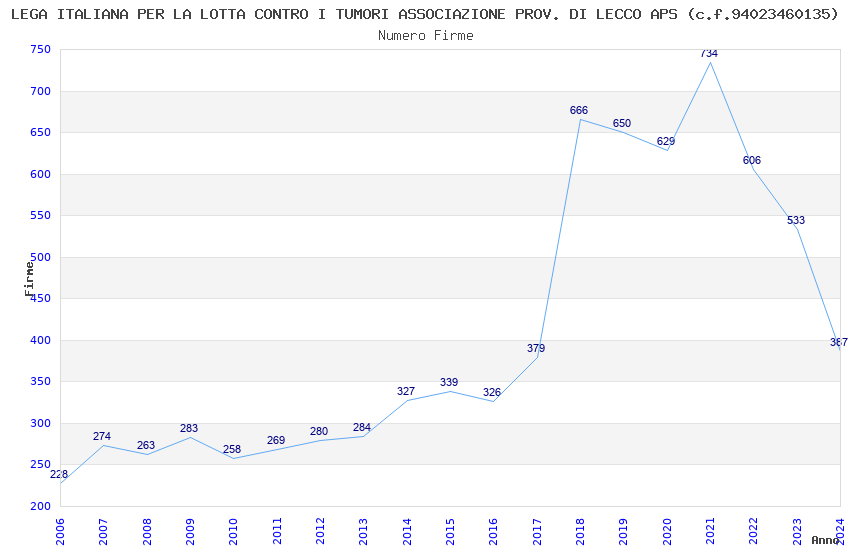
Task: Click data label 326
Action: (x=492, y=392)
